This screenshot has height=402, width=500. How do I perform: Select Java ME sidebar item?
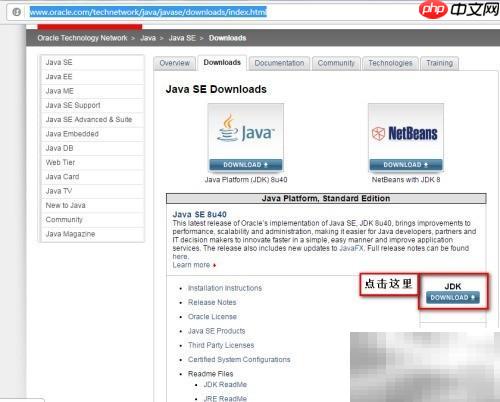92,91
